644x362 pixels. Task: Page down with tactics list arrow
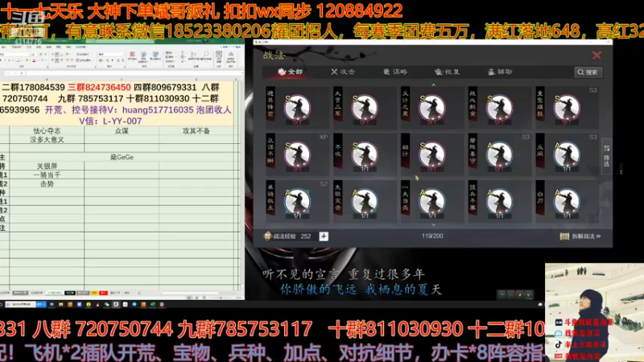coord(433,225)
